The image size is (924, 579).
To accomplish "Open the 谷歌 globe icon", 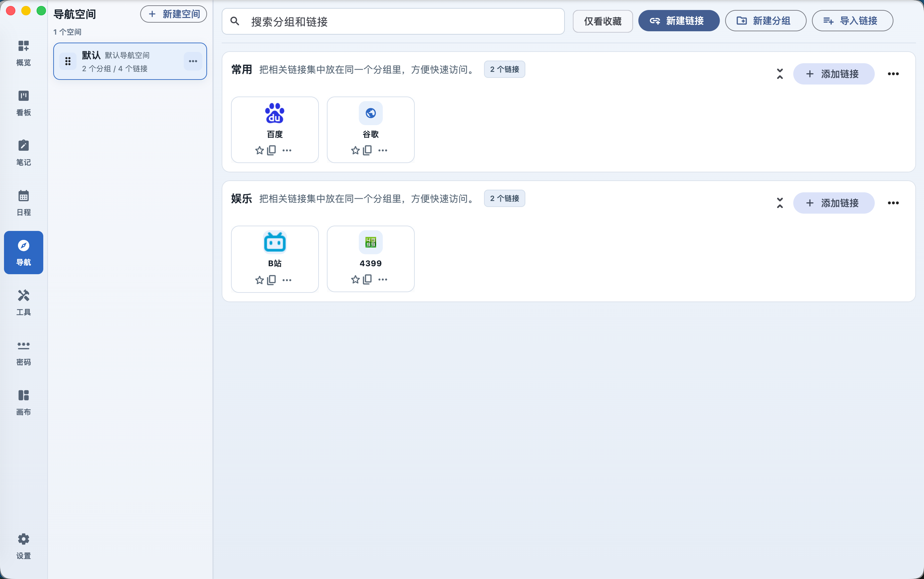I will 371,113.
